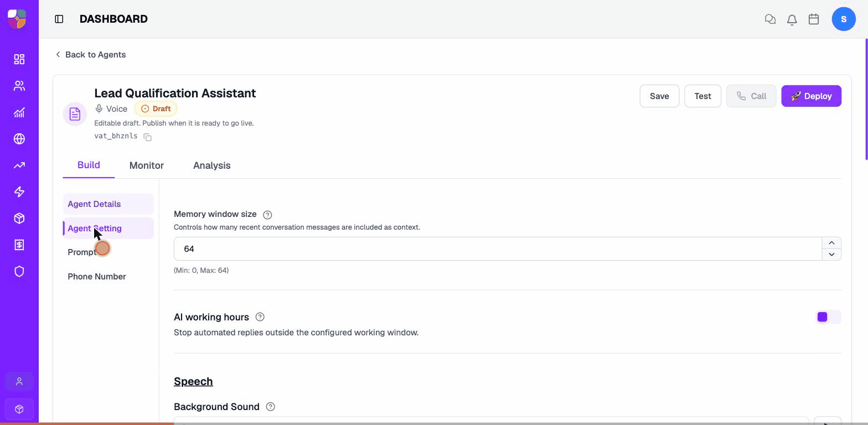Switch to the Analysis tab
868x425 pixels.
point(212,165)
